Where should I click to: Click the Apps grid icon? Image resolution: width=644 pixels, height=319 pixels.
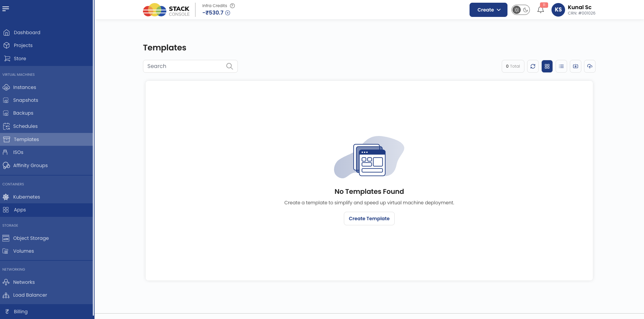pos(6,210)
